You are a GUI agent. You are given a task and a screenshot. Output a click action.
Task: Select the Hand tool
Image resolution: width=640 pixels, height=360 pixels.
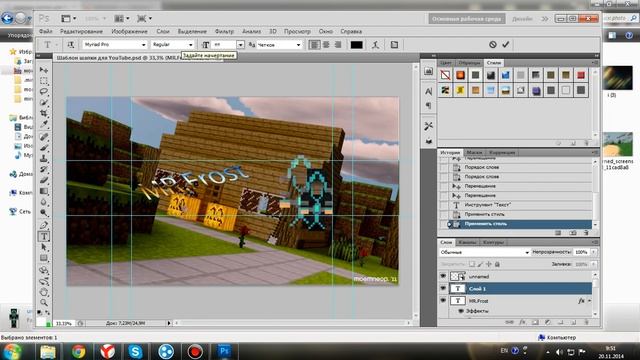point(44,292)
